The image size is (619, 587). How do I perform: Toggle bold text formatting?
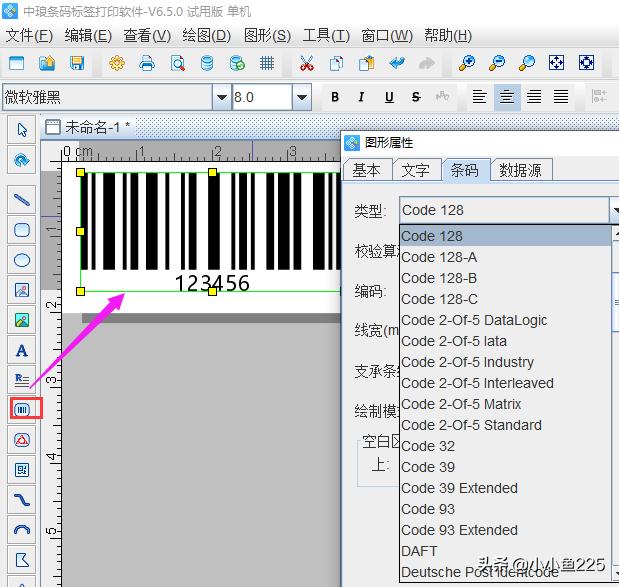click(x=335, y=97)
